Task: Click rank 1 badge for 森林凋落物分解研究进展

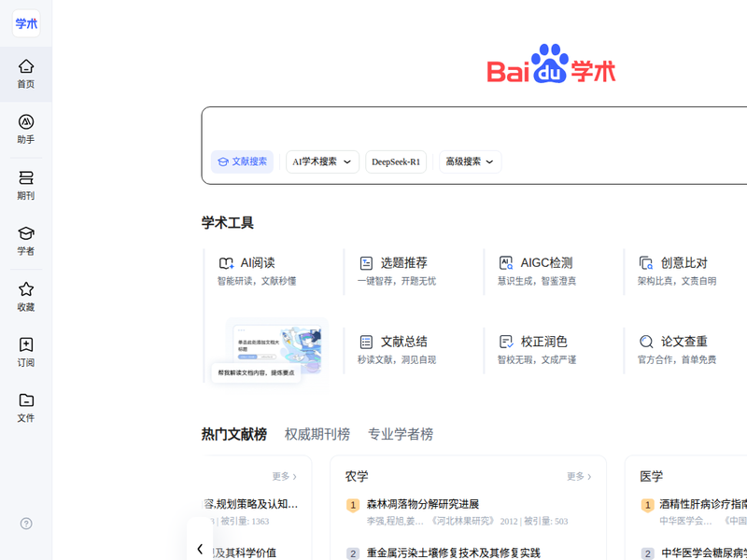Action: click(353, 505)
